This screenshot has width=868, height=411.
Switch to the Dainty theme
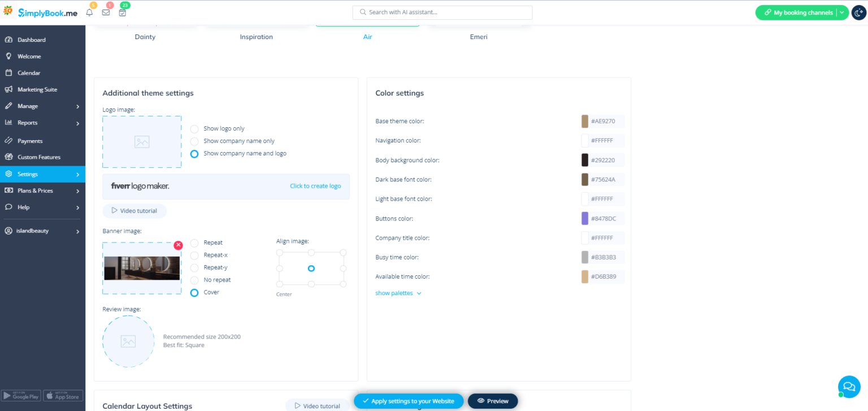click(x=145, y=37)
